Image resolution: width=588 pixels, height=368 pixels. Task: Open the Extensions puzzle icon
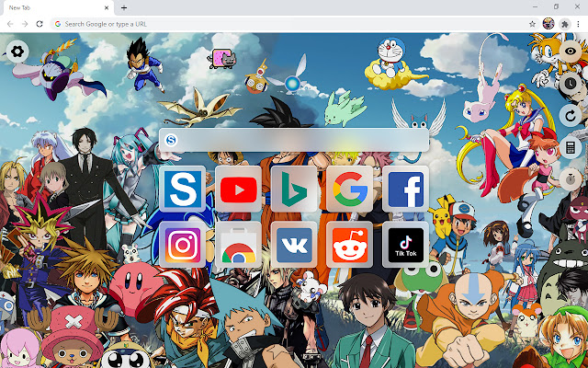tap(564, 24)
